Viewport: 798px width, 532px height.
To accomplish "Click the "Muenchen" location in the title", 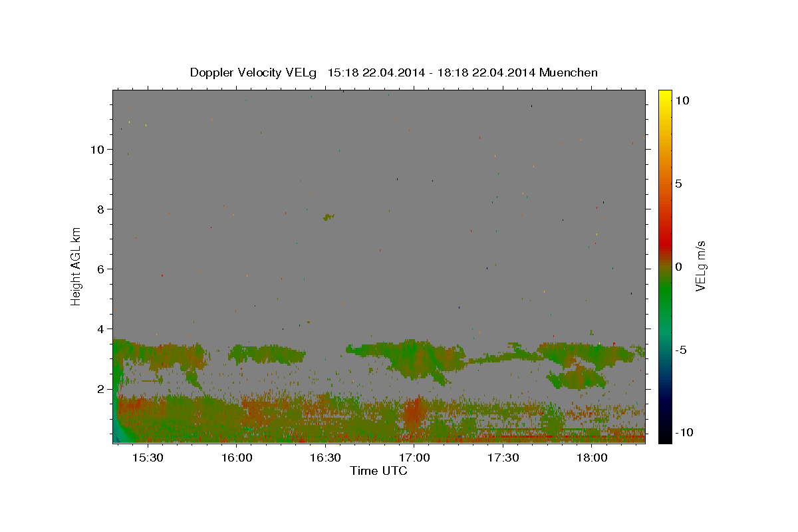I will (569, 72).
